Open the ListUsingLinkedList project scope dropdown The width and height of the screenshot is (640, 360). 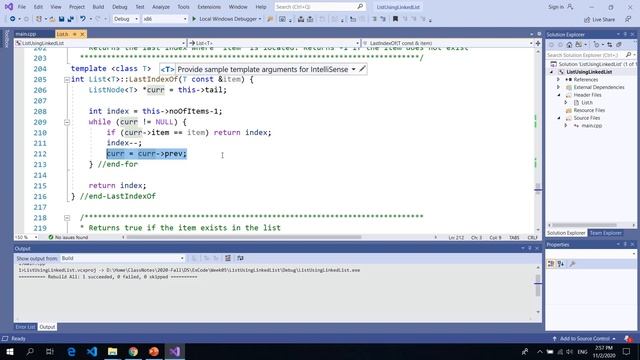tap(100, 43)
